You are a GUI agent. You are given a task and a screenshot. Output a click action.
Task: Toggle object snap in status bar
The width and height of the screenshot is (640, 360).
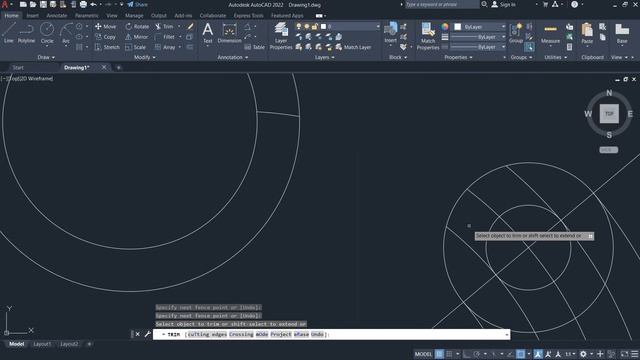coord(520,354)
